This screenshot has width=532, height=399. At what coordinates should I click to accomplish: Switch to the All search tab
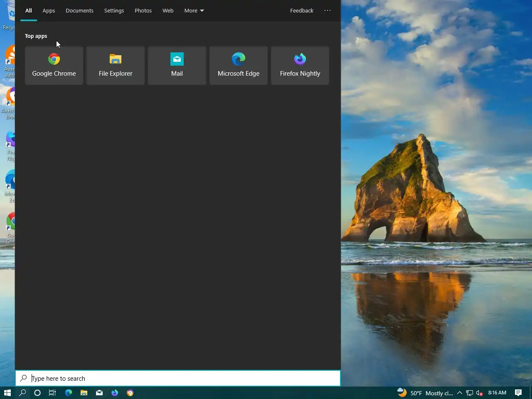tap(29, 10)
